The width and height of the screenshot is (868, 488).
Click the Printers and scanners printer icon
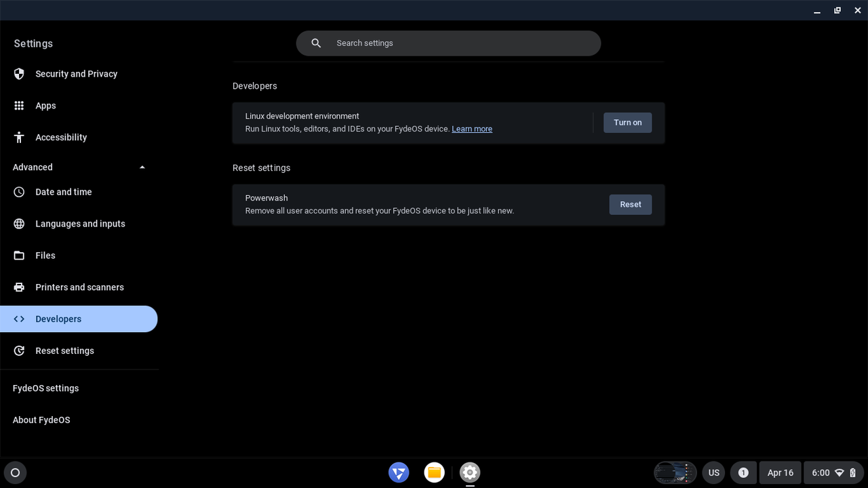19,287
